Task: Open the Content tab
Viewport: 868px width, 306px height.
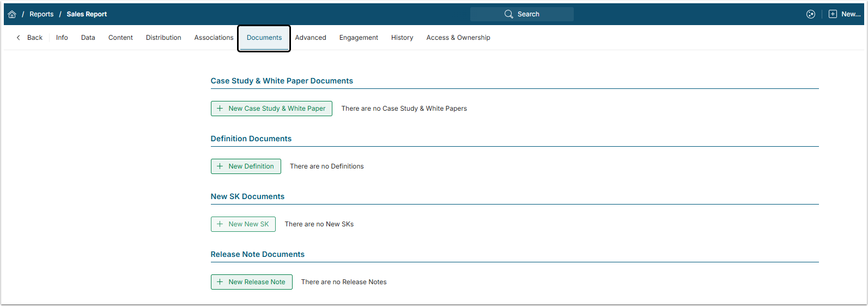Action: [120, 38]
